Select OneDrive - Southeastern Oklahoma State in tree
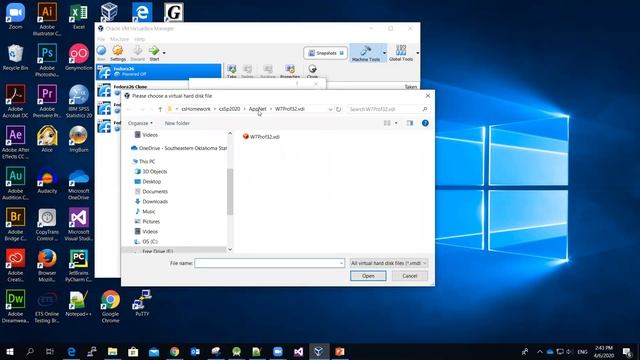Image resolution: width=640 pixels, height=360 pixels. 179,148
